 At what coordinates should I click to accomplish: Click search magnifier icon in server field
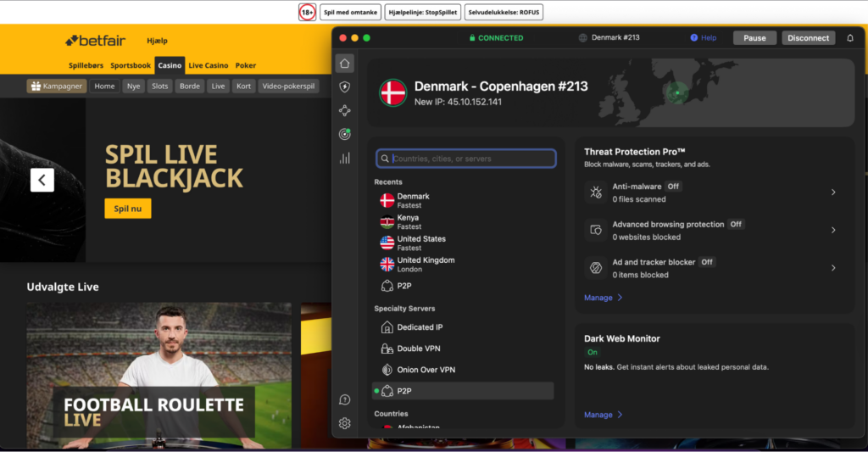coord(385,159)
